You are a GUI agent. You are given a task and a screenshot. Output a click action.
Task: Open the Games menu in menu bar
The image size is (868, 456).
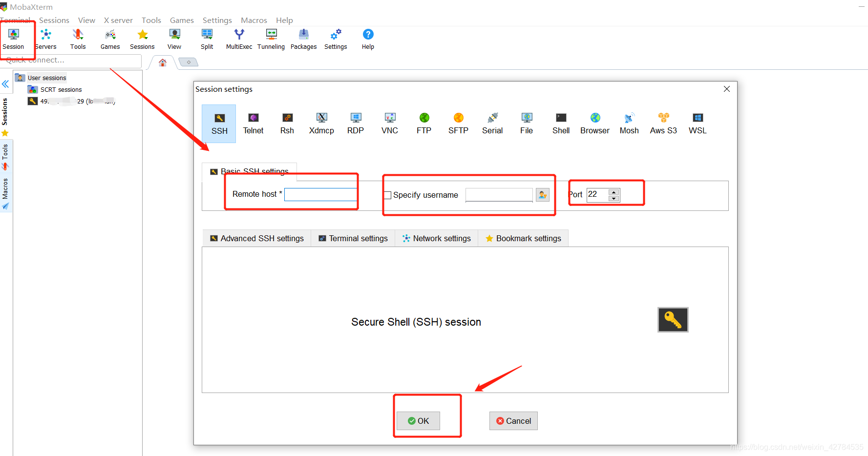[182, 20]
